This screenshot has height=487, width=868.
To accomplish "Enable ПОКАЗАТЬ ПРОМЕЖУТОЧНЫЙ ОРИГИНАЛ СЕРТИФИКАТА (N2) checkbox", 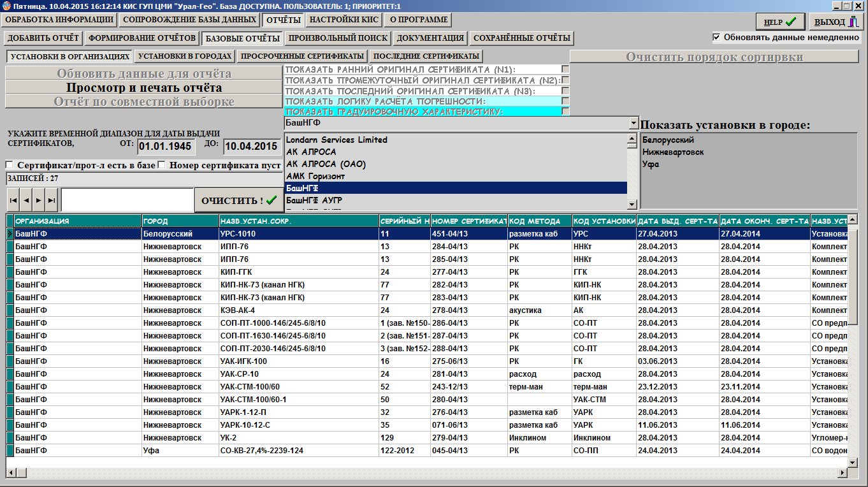I will click(565, 80).
